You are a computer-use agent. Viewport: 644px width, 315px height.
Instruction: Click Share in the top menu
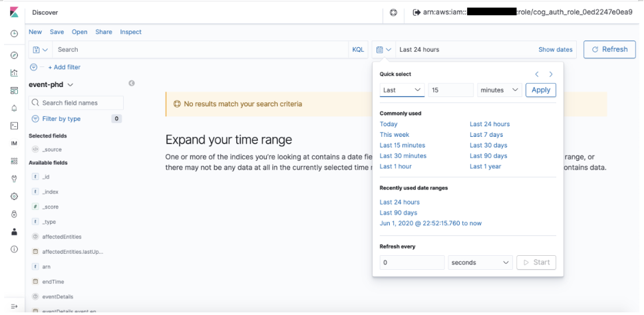pos(104,32)
